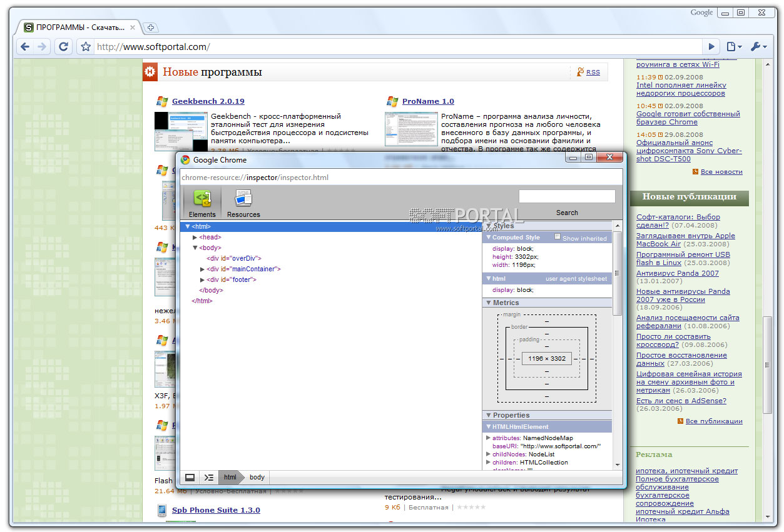
Task: Click the arrow icon before Все новости
Action: pyautogui.click(x=695, y=172)
